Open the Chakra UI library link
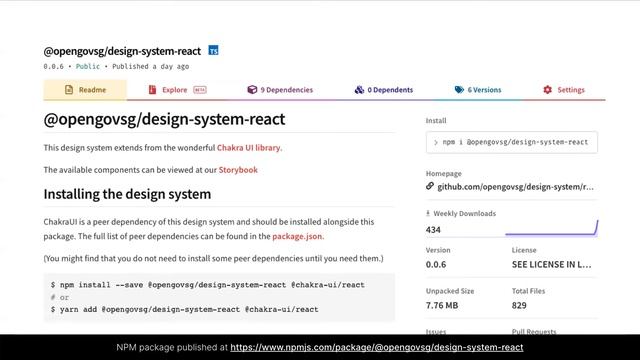The image size is (640, 360). coord(249,148)
